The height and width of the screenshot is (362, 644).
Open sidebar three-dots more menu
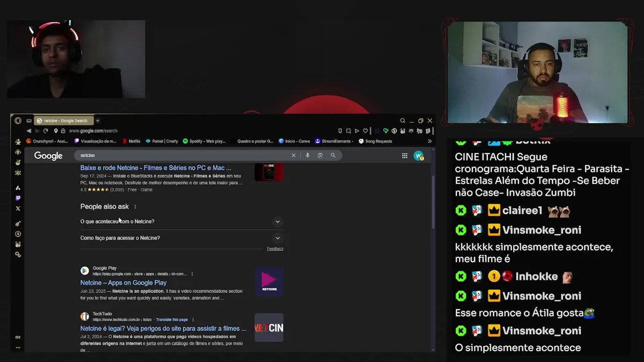click(18, 347)
